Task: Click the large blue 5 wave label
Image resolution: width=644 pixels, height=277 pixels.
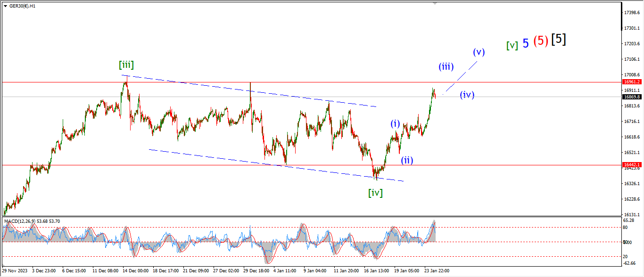Action: point(525,43)
